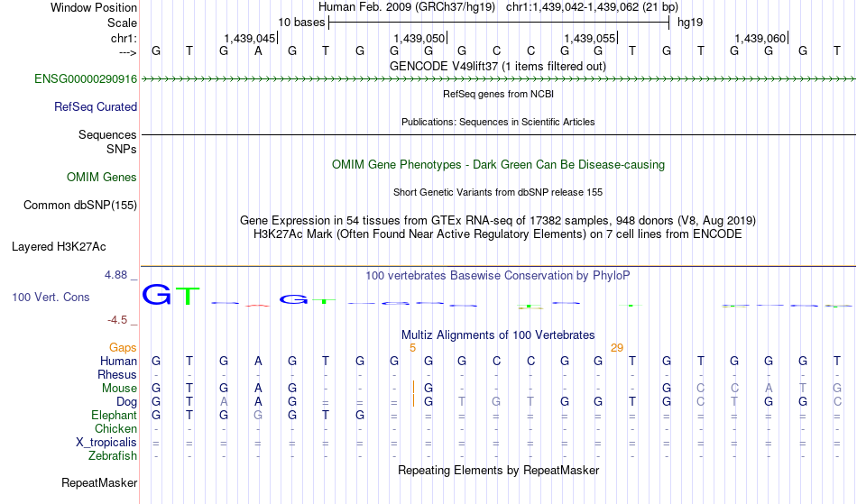Select the Dog alignment row label
857x504 pixels.
pos(127,402)
